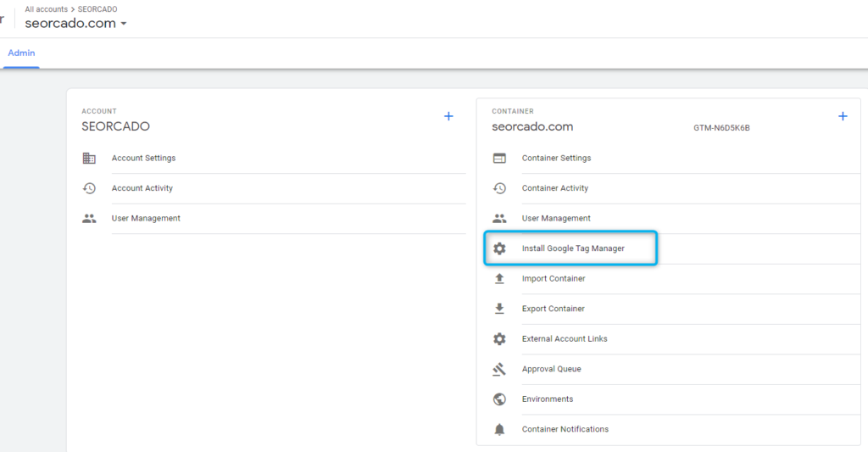Open the seorcado.com container dropdown arrow
The image size is (868, 452).
(x=124, y=24)
